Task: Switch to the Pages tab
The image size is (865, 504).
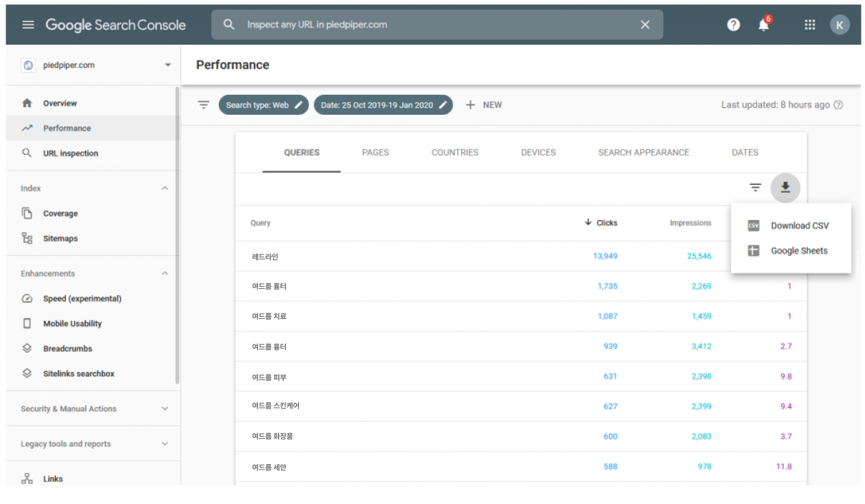Action: click(376, 153)
